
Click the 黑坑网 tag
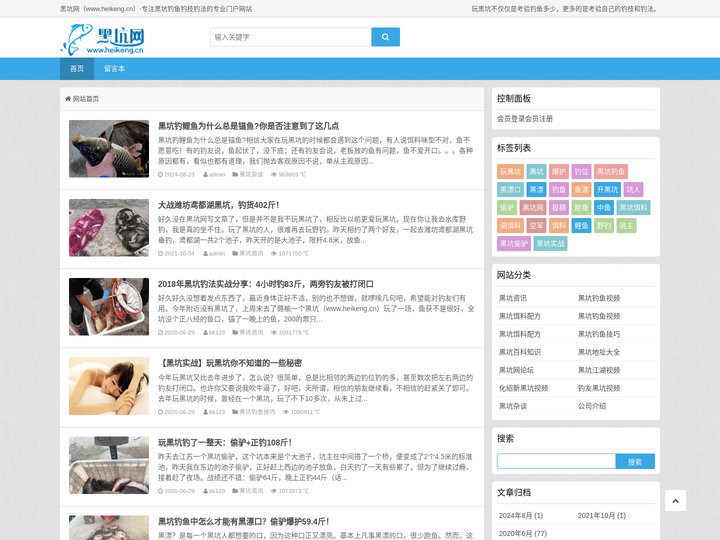click(x=533, y=208)
